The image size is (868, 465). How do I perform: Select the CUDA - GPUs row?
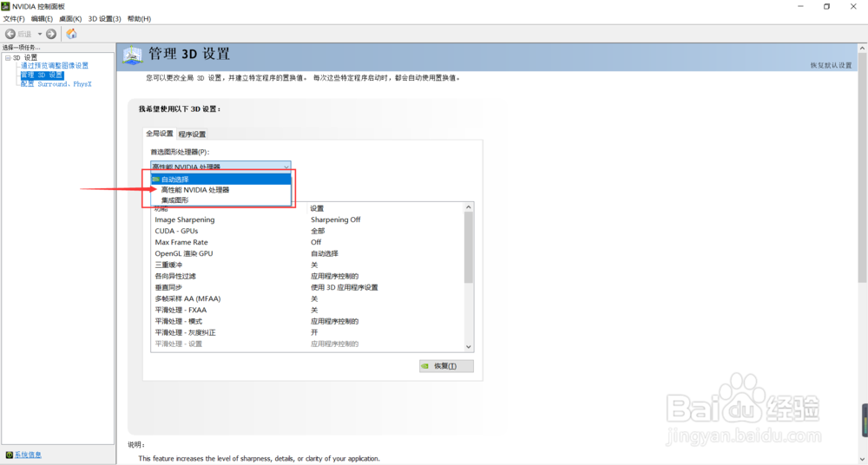coord(308,231)
